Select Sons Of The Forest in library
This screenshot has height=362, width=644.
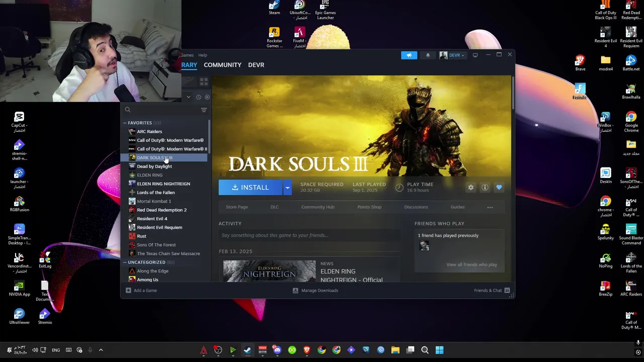[x=156, y=245]
